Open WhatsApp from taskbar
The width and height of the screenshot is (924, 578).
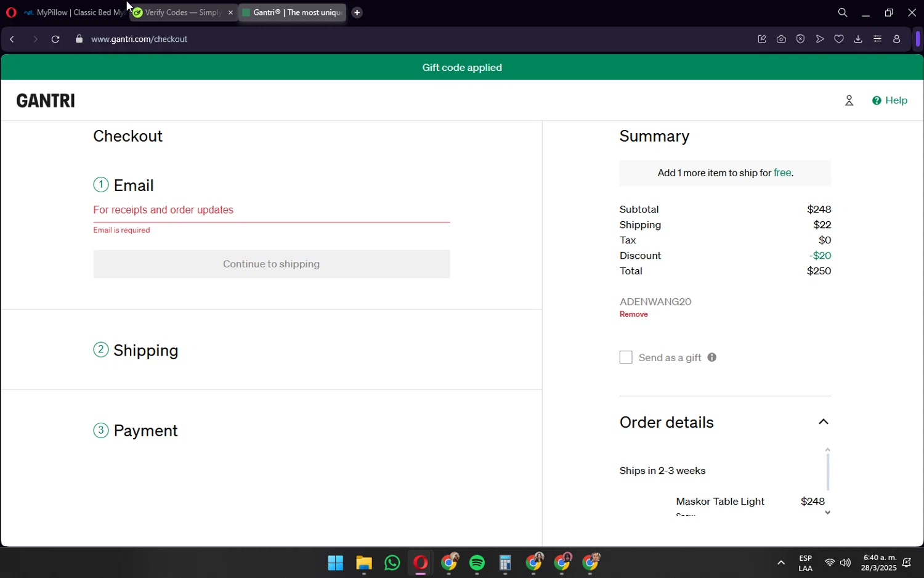click(392, 563)
